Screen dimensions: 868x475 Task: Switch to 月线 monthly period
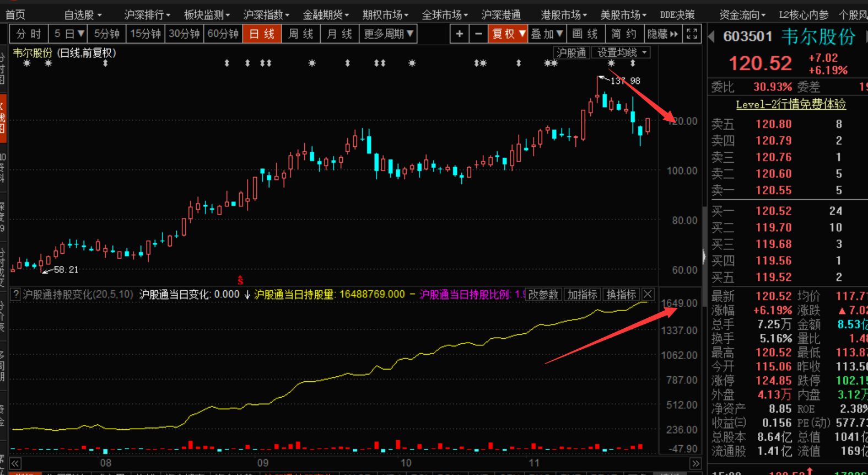pyautogui.click(x=339, y=34)
